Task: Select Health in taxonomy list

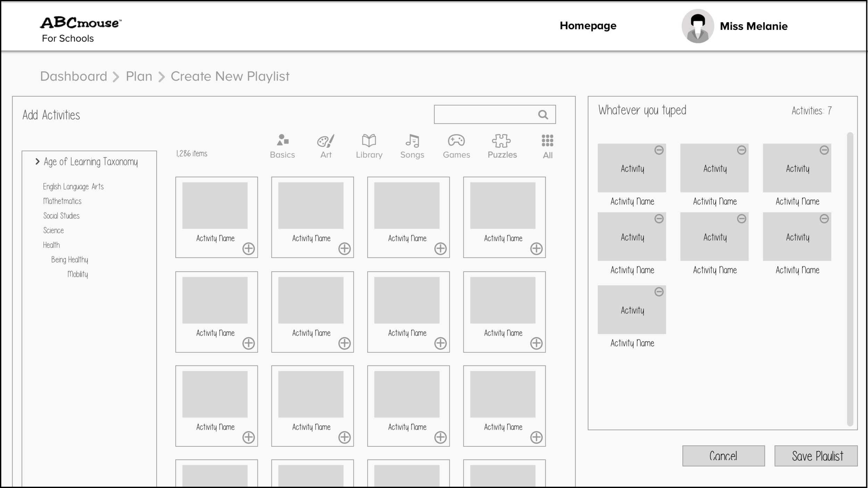Action: [51, 245]
